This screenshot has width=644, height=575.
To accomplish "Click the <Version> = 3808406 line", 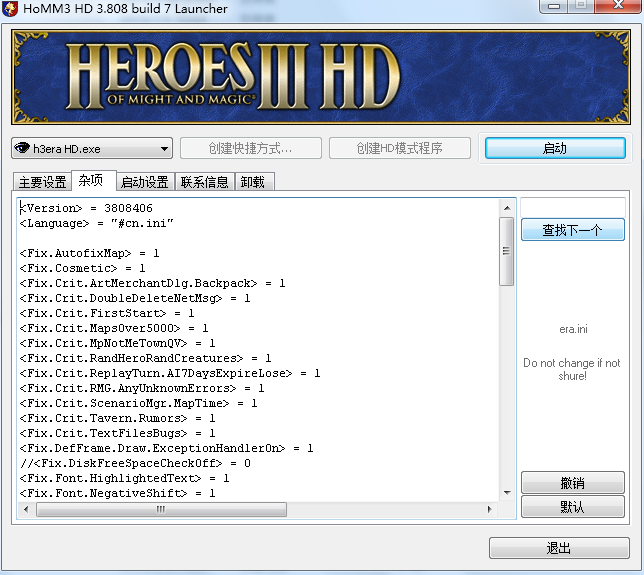I will (x=86, y=208).
